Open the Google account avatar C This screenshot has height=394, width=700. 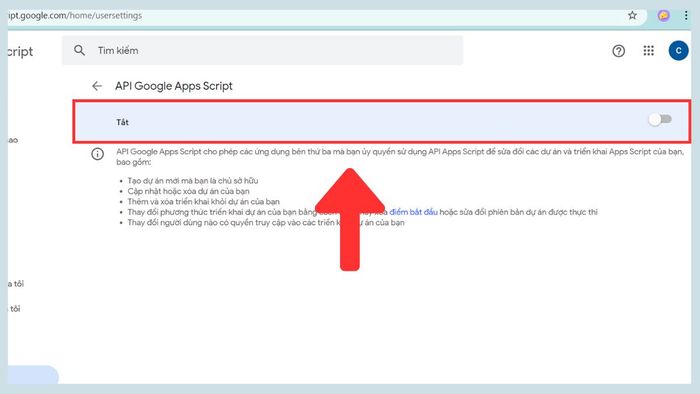tap(678, 50)
